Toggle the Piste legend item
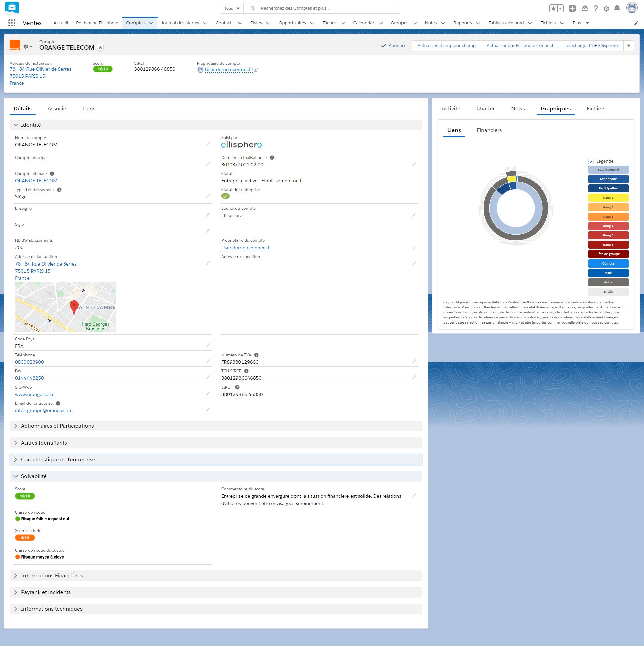 pos(608,273)
